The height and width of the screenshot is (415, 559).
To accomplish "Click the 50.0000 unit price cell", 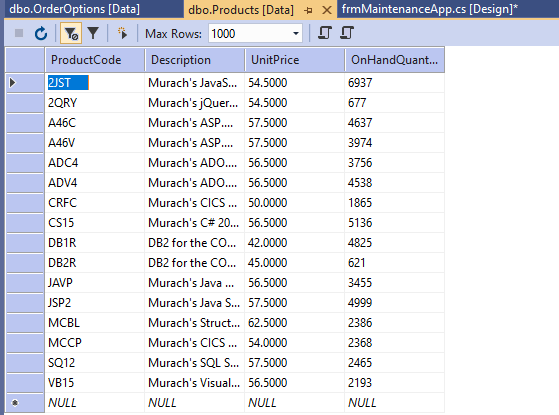I will [x=295, y=203].
